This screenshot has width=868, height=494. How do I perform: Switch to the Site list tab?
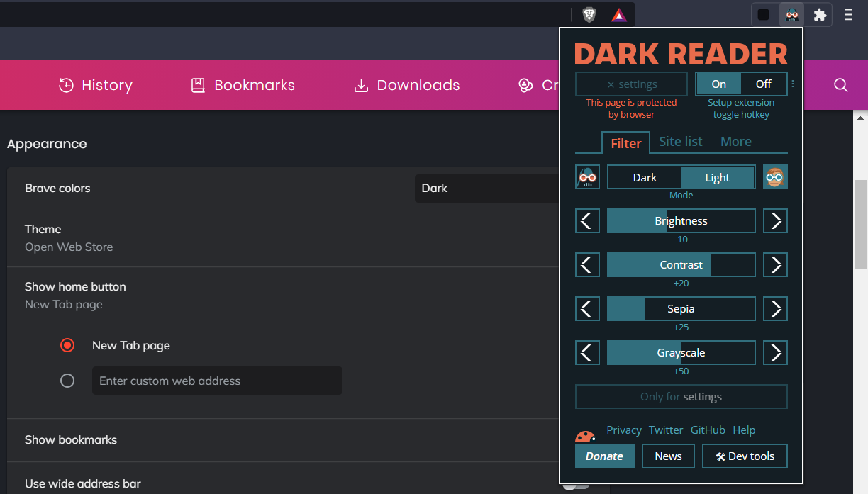click(x=681, y=142)
